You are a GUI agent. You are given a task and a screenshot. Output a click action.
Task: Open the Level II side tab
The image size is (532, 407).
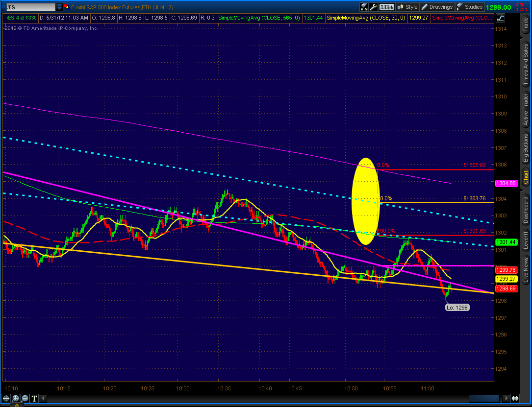[526, 240]
